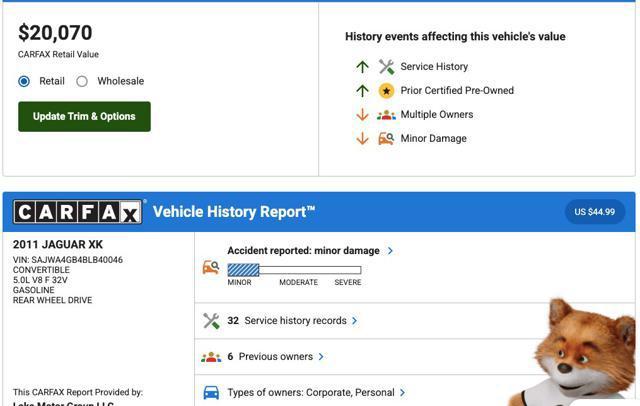Click the 2011 JAGUAR XK heading
The height and width of the screenshot is (406, 640).
click(58, 244)
